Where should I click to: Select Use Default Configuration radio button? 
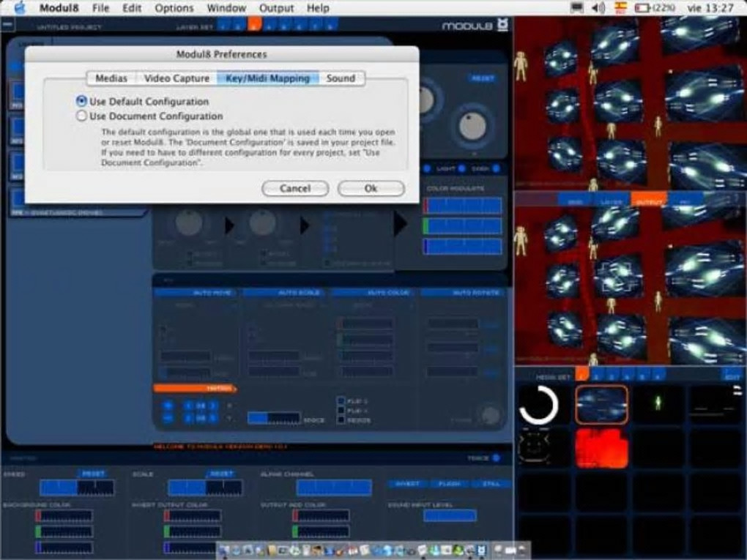point(81,101)
